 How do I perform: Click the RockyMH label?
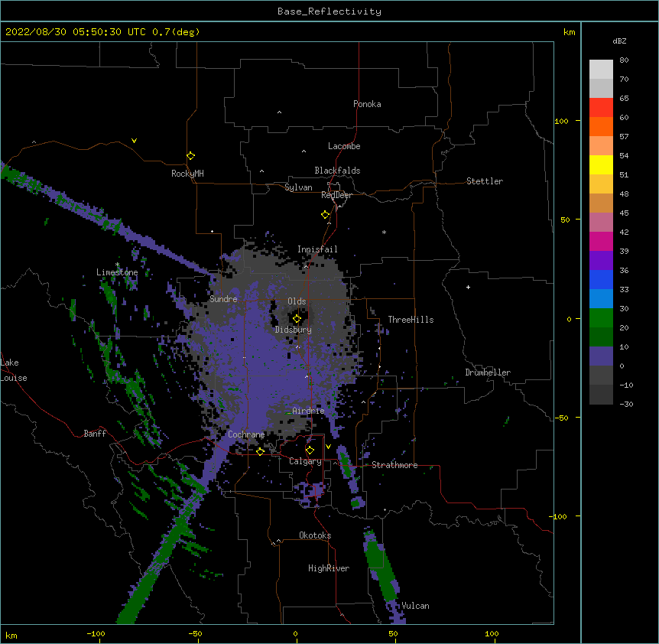click(187, 174)
